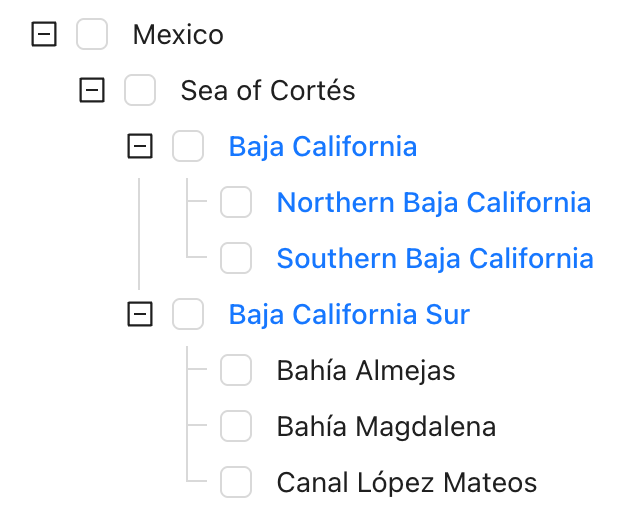The width and height of the screenshot is (628, 524).
Task: Click the Bahía Magdalena label
Action: point(386,427)
